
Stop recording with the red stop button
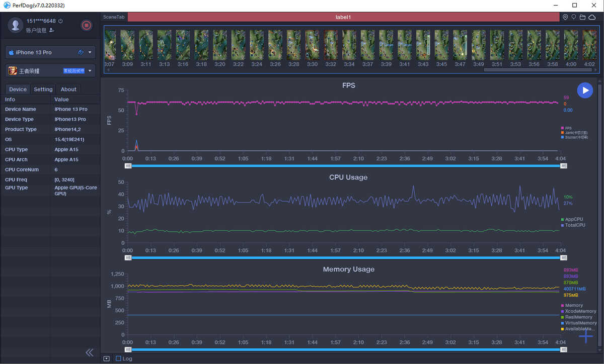click(87, 25)
